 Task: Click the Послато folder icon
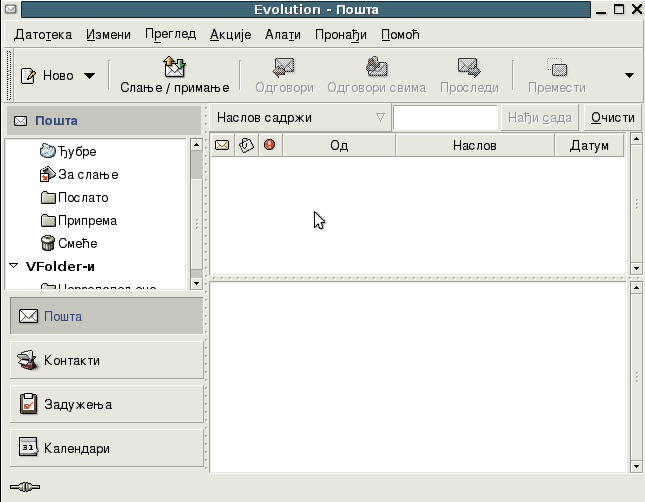(48, 198)
